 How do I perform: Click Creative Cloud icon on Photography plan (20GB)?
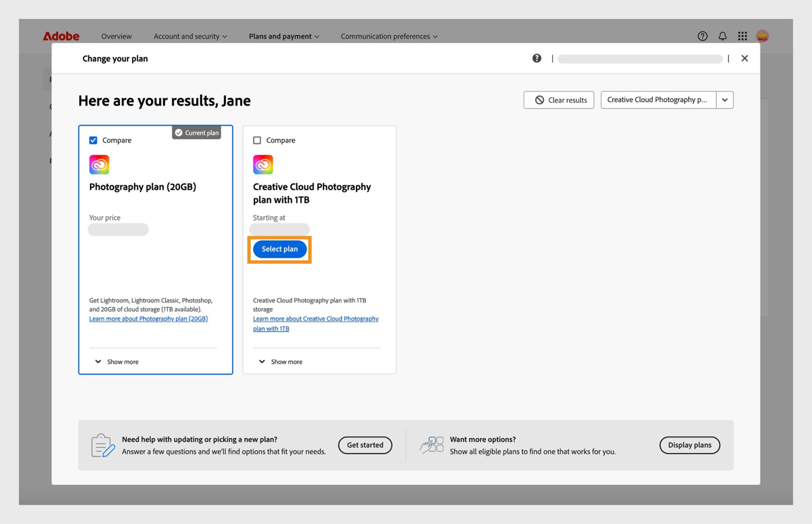point(99,164)
